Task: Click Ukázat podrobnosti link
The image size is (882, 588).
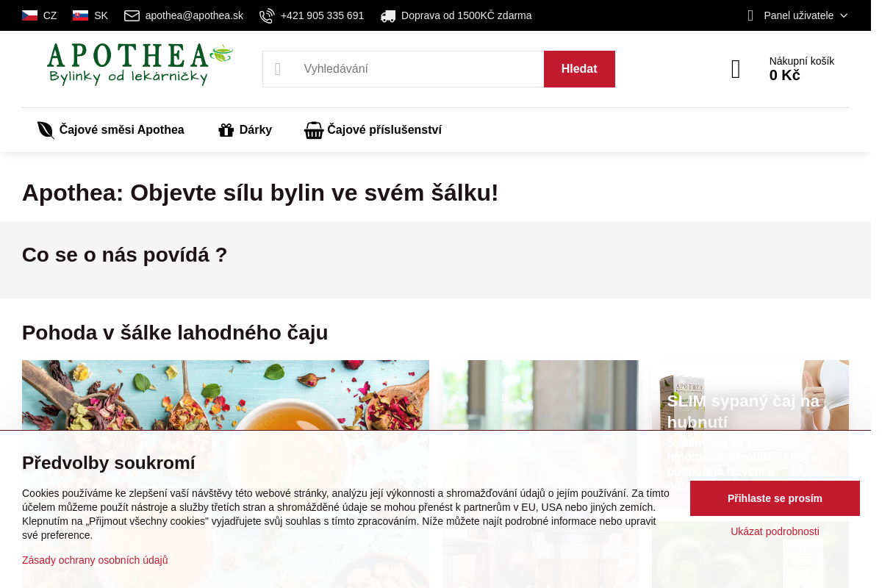Action: tap(775, 531)
